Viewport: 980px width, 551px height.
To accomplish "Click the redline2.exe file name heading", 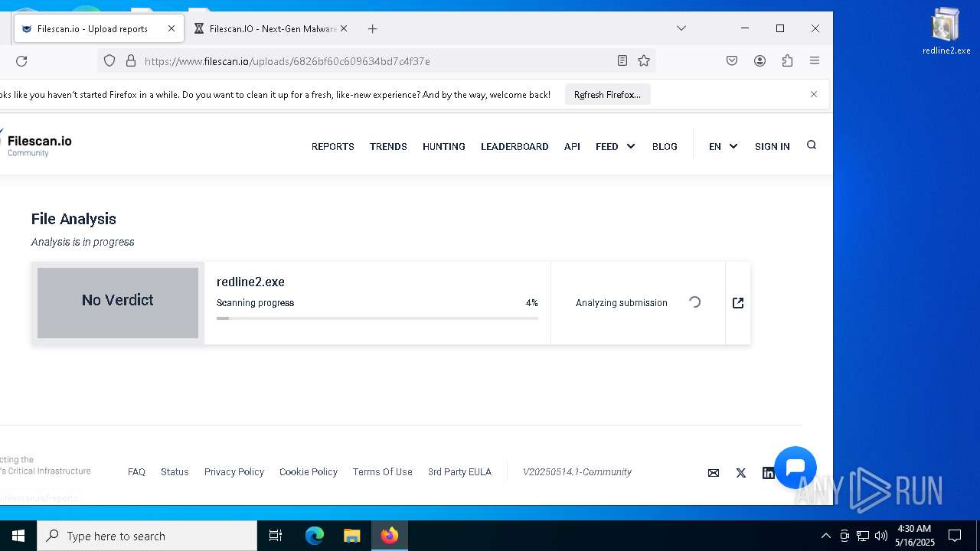I will coord(250,282).
